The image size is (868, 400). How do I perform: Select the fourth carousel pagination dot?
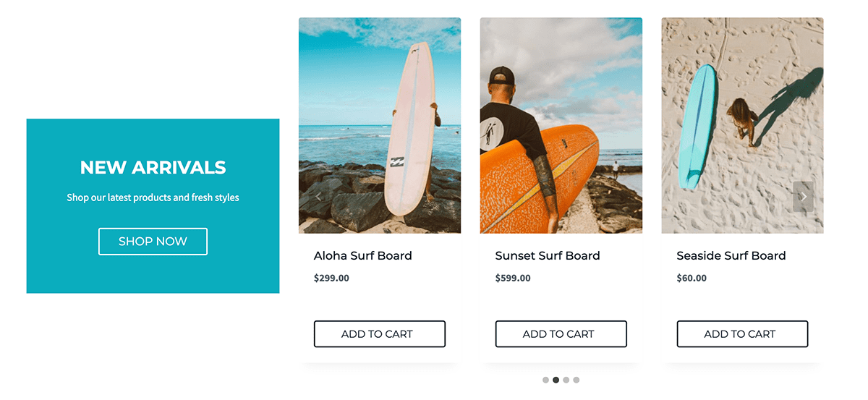point(576,380)
